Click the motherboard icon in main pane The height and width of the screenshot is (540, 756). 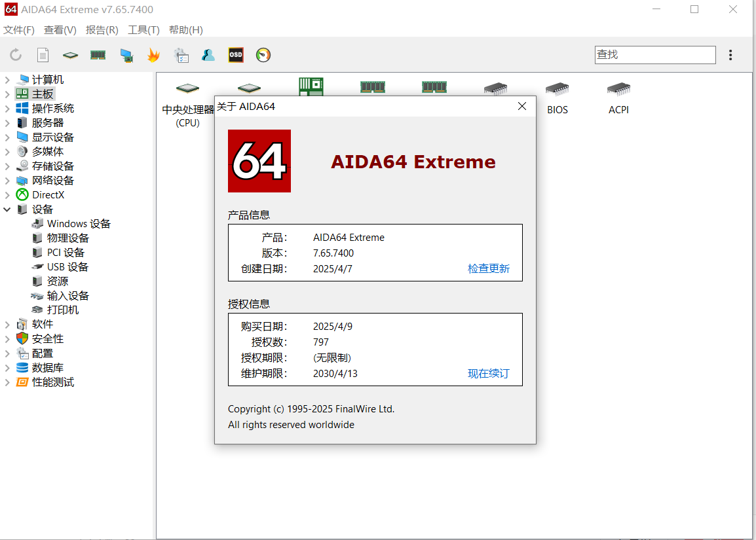(x=311, y=86)
